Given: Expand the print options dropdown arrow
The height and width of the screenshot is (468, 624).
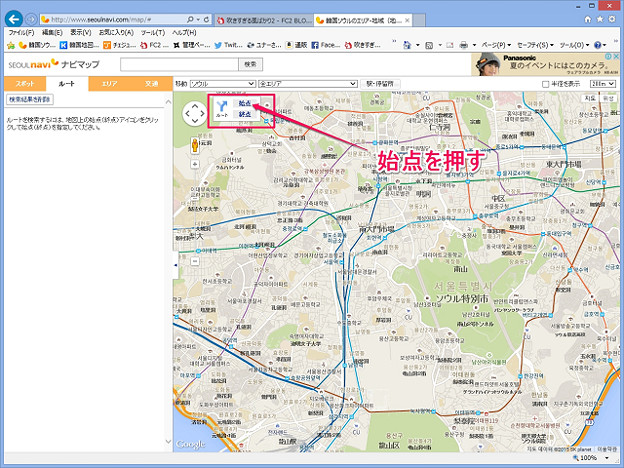Looking at the screenshot, I should click(474, 45).
